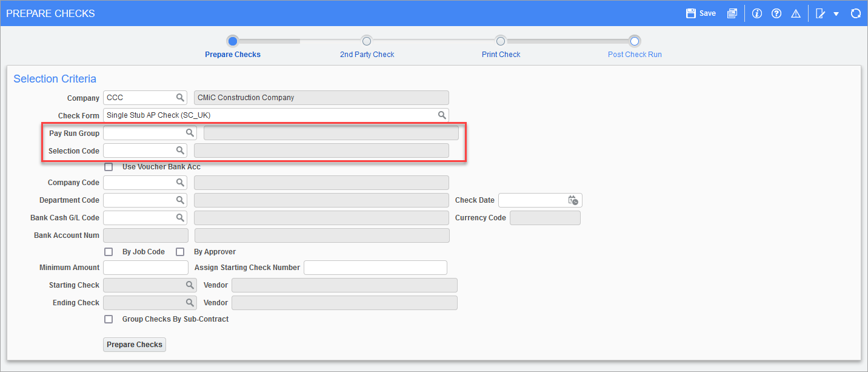The image size is (868, 372).
Task: Check the By Job Code checkbox
Action: coord(109,251)
